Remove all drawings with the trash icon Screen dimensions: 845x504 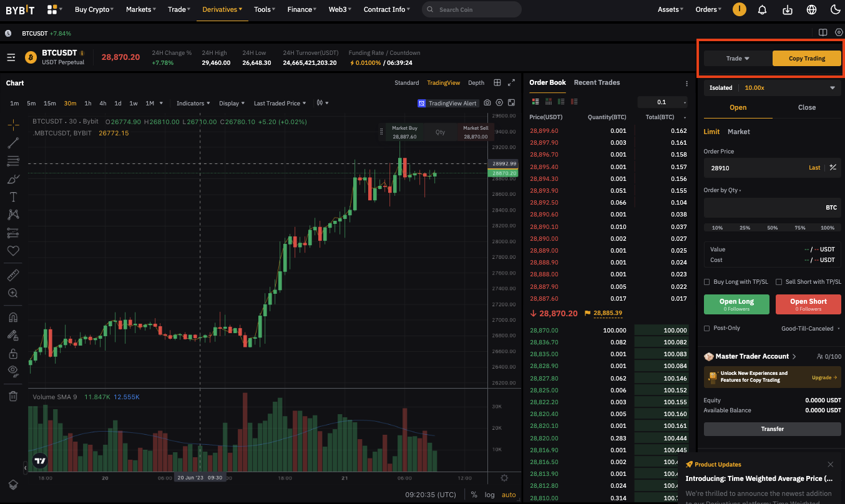click(13, 395)
